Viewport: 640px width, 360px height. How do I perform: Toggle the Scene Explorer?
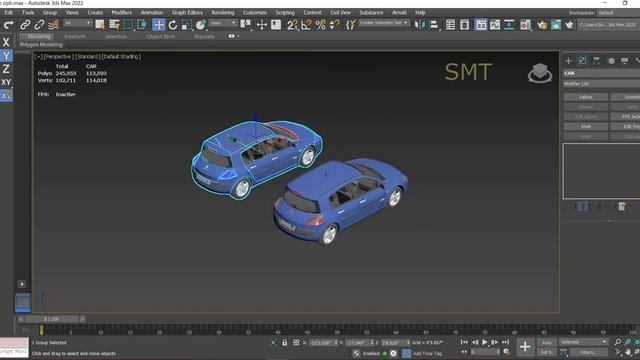450,25
